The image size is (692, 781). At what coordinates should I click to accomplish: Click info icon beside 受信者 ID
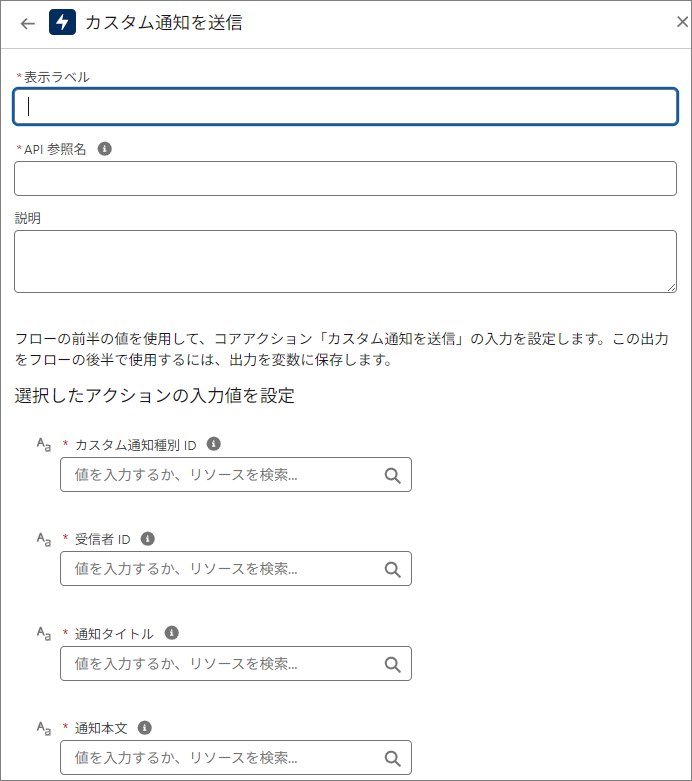pyautogui.click(x=148, y=539)
